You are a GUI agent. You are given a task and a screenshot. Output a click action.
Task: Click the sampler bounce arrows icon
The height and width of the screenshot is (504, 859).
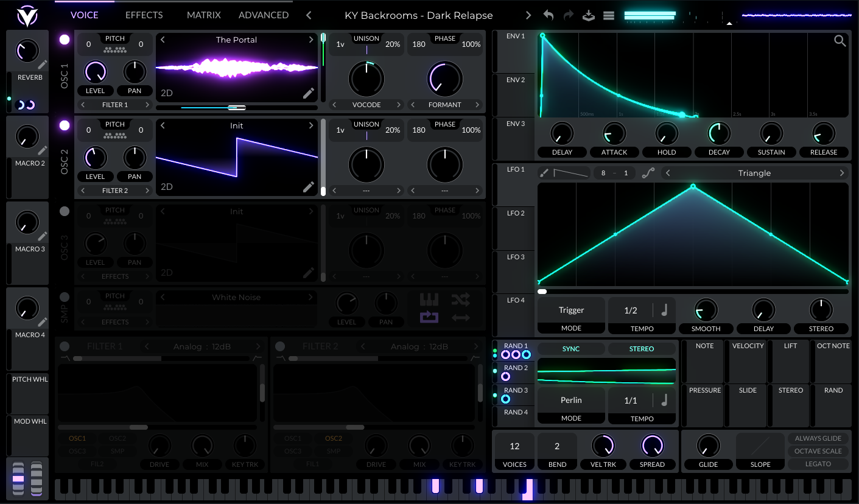(461, 317)
